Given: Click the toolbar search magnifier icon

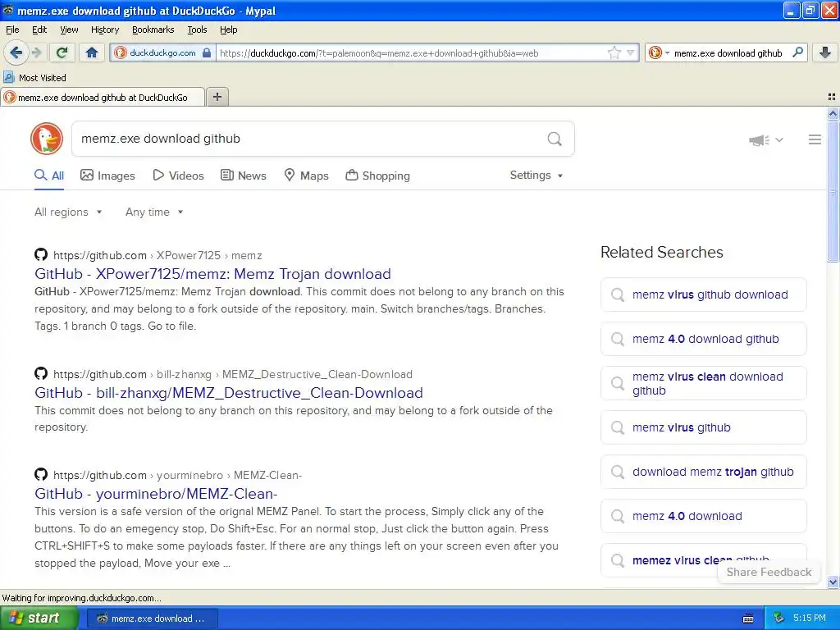Looking at the screenshot, I should [797, 52].
